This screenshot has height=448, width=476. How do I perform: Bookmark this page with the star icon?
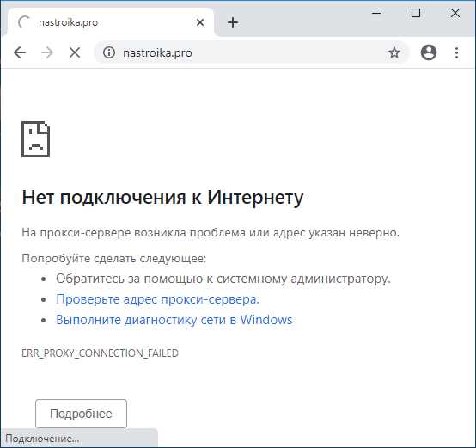pos(394,52)
